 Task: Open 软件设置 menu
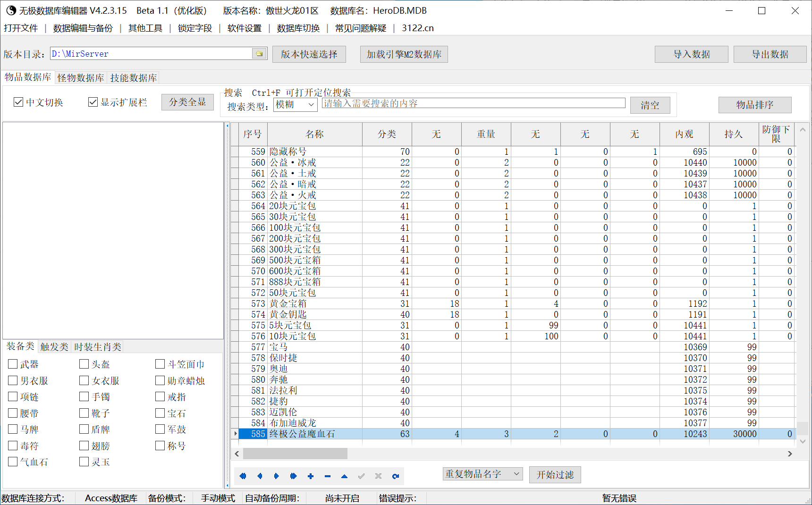pos(245,28)
